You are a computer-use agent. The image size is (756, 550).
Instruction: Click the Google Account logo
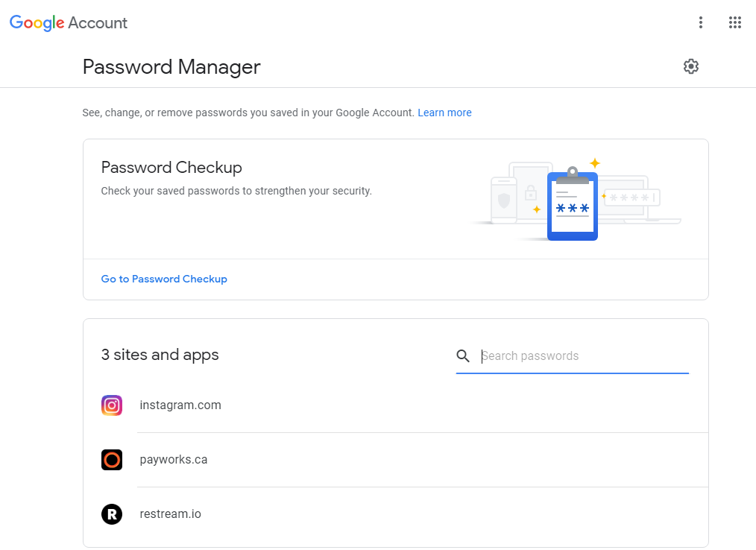click(x=69, y=22)
